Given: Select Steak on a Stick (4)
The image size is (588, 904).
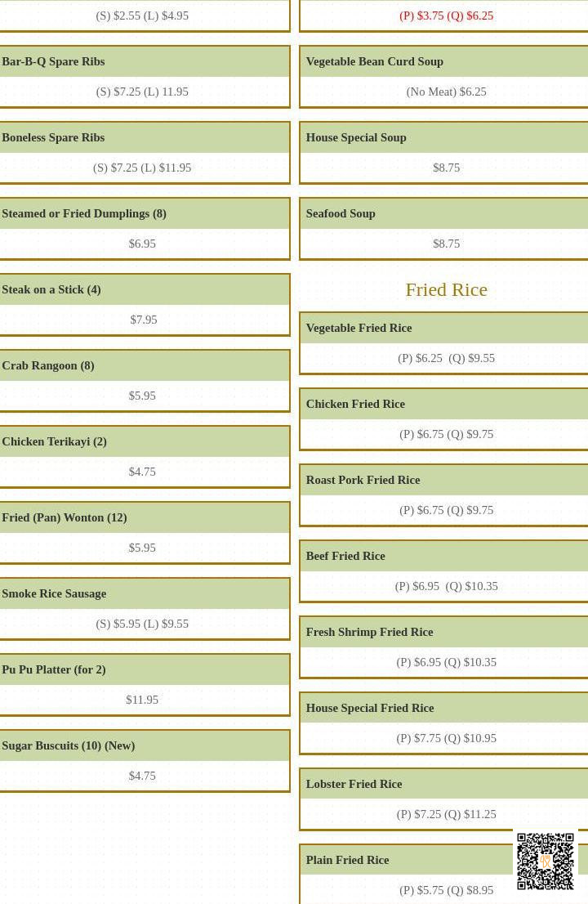Looking at the screenshot, I should (x=51, y=290).
